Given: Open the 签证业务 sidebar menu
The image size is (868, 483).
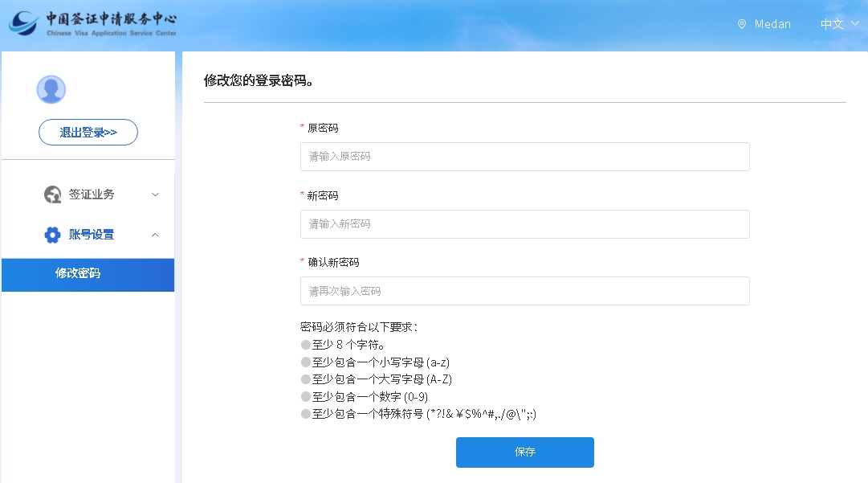Looking at the screenshot, I should coord(92,194).
